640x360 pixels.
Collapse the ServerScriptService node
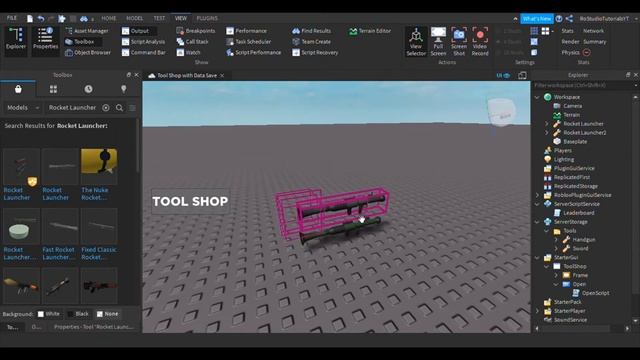pos(537,204)
